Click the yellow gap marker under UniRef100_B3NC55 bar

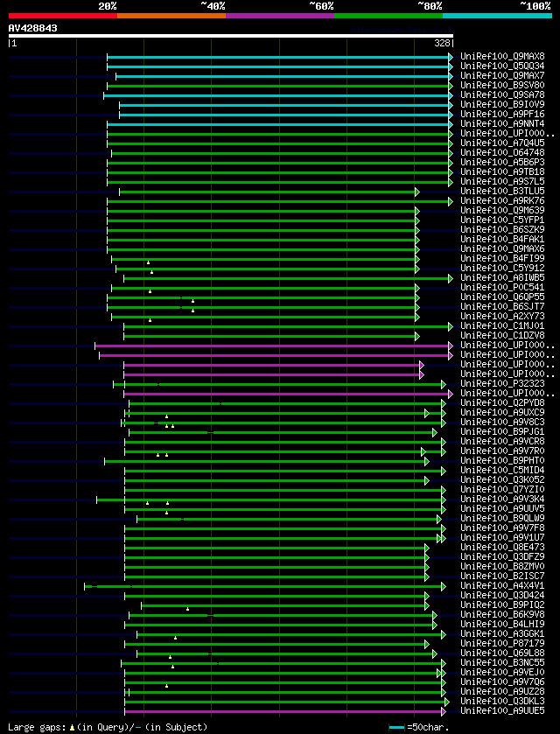pos(172,667)
